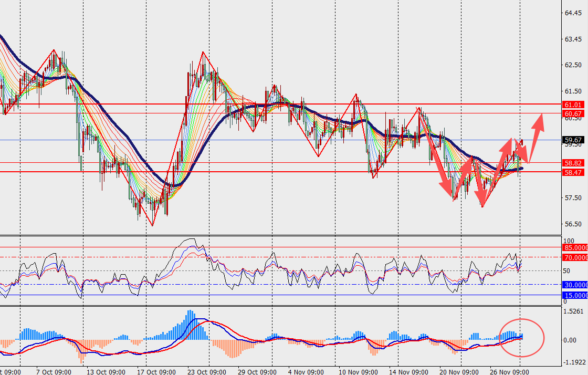Click the 64.45 price axis value
This screenshot has width=588, height=375.
point(572,13)
